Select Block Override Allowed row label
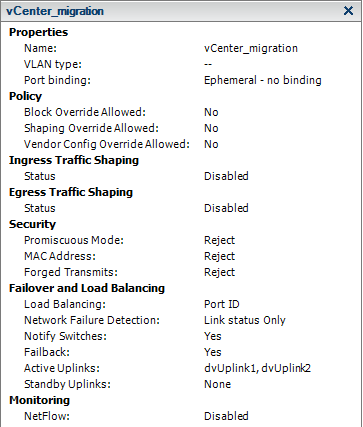 coord(85,112)
